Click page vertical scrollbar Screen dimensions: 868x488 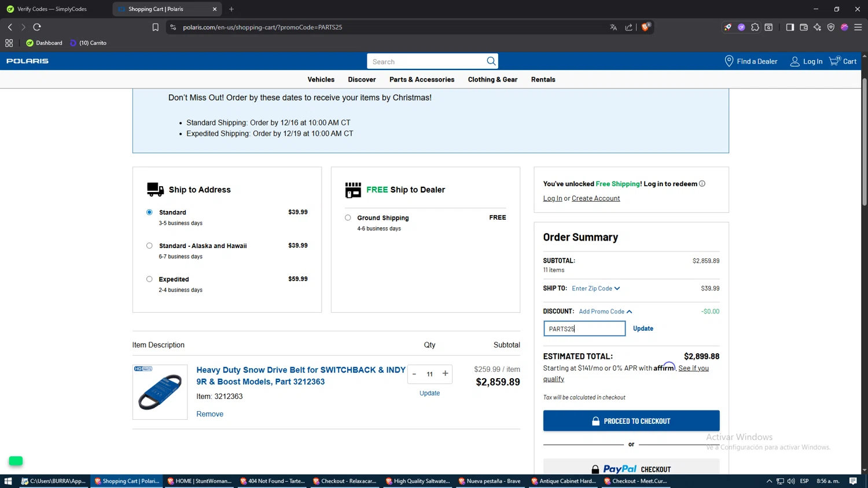(x=865, y=142)
